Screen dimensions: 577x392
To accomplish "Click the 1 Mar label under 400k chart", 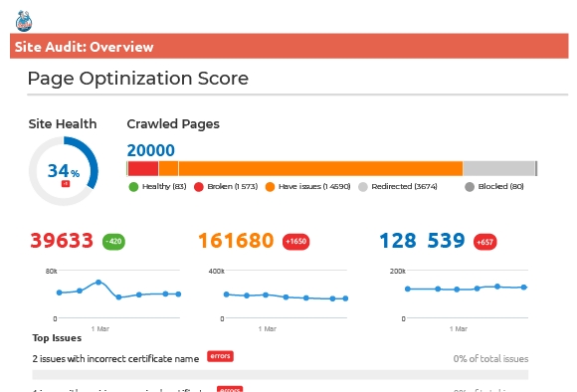I will point(268,329).
